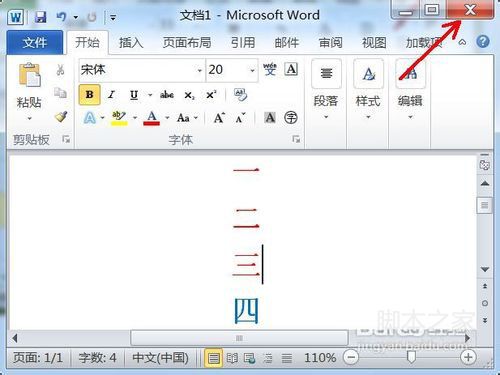Image resolution: width=500 pixels, height=375 pixels.
Task: Click the zoom slider handle
Action: click(411, 358)
